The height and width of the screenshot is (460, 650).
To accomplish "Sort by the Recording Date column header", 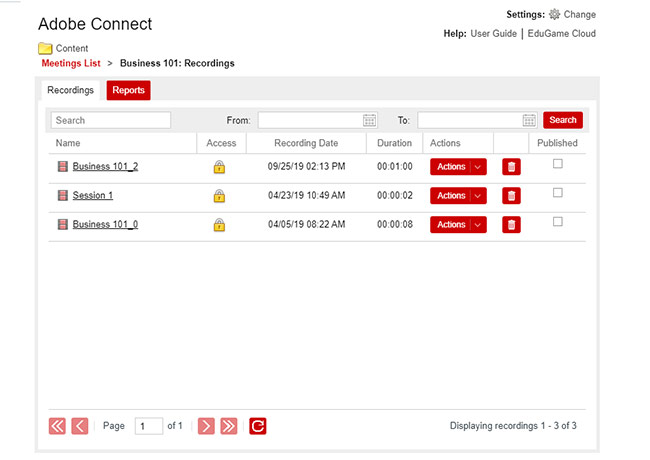I will (306, 143).
